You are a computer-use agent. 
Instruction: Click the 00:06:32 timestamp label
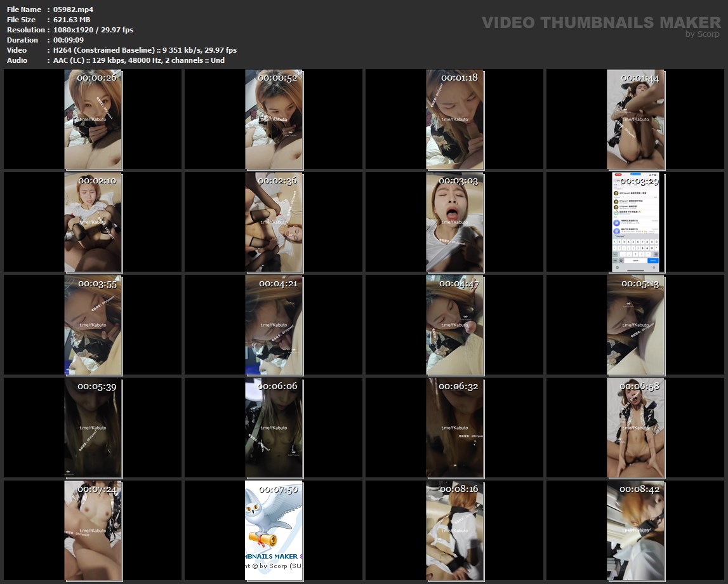(458, 387)
